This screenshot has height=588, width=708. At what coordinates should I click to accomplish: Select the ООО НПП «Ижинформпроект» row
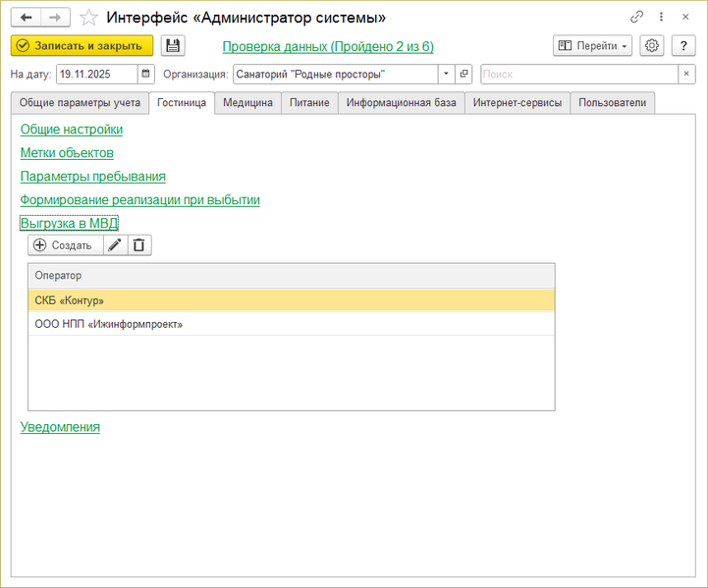109,324
